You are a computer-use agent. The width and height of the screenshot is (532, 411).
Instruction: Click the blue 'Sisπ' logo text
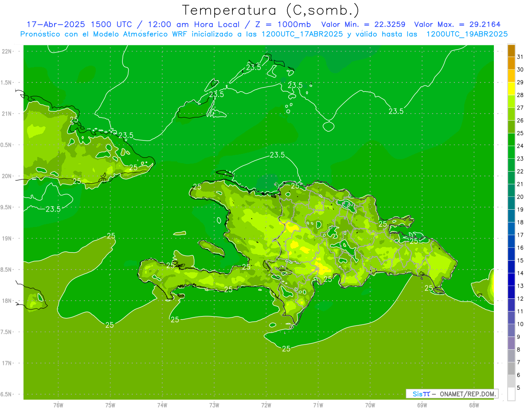[x=421, y=394]
